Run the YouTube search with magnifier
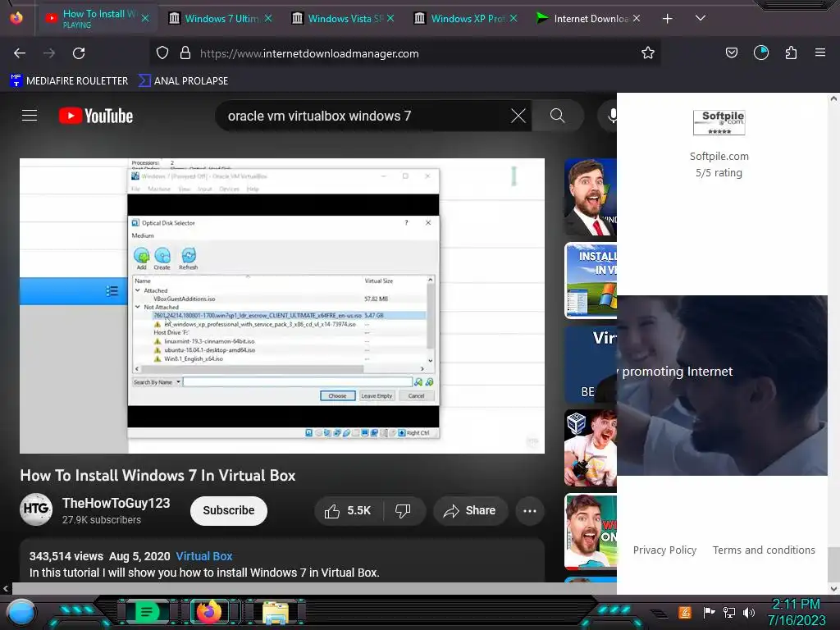Screen dimensions: 840x630 pyautogui.click(x=558, y=115)
